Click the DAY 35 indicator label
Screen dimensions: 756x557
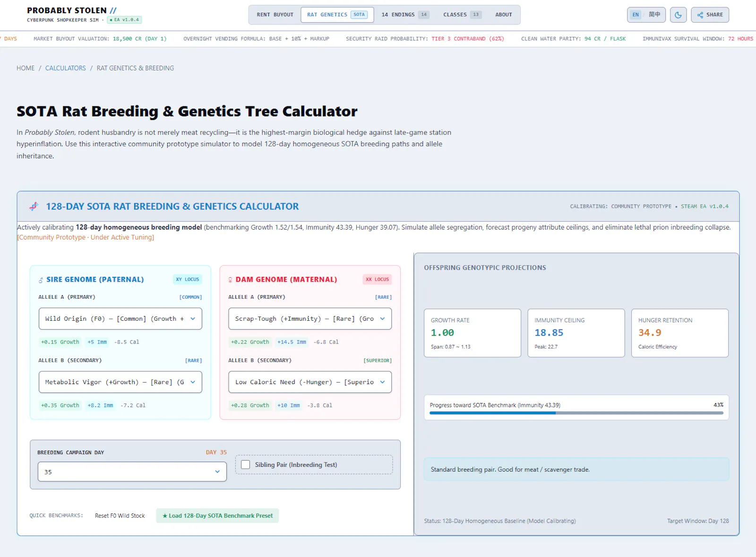pyautogui.click(x=216, y=452)
